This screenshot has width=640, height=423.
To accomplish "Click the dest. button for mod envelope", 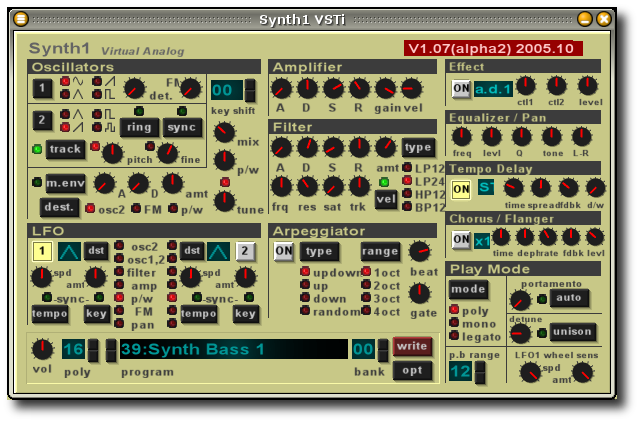I will pos(59,207).
